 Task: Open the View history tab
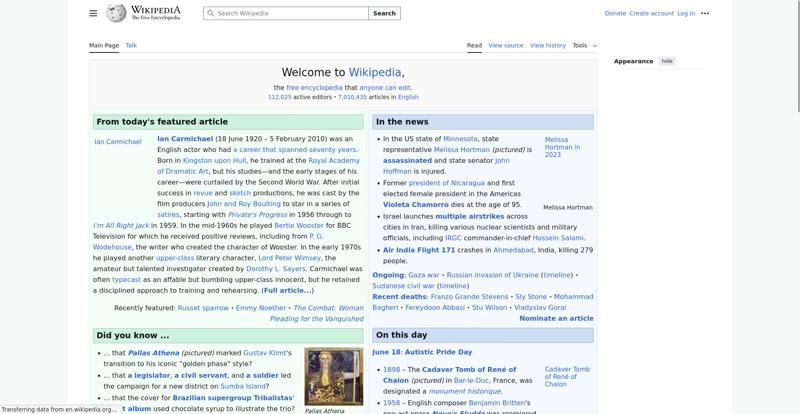point(547,45)
